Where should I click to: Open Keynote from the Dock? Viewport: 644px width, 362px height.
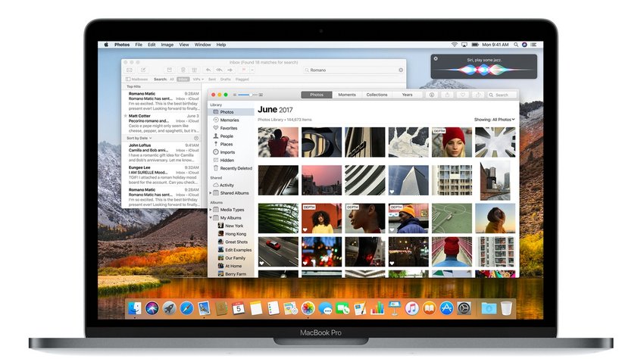point(394,308)
